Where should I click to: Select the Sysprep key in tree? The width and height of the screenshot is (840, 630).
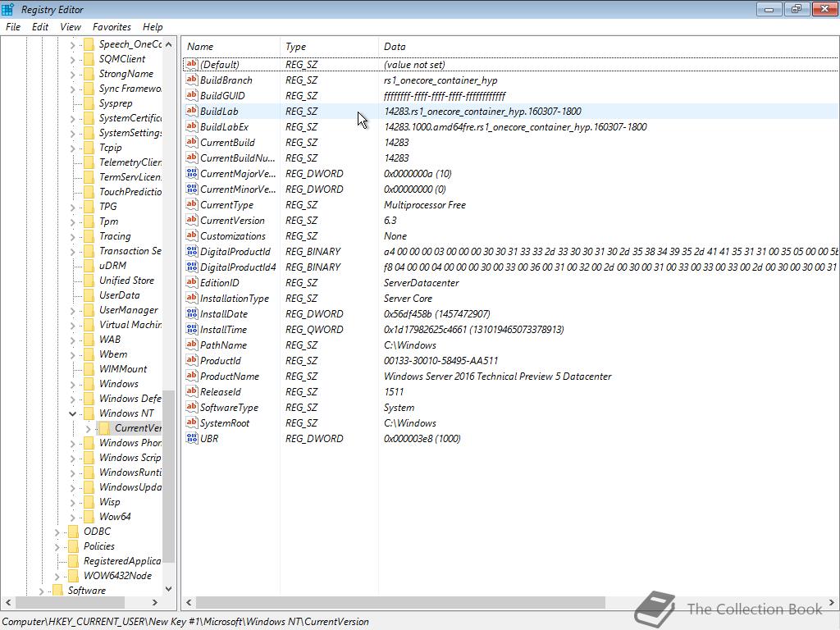point(115,103)
